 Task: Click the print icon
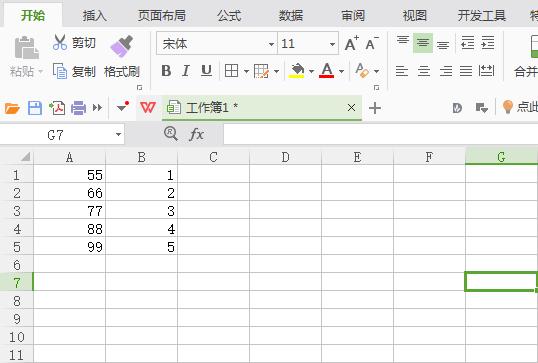click(x=79, y=108)
